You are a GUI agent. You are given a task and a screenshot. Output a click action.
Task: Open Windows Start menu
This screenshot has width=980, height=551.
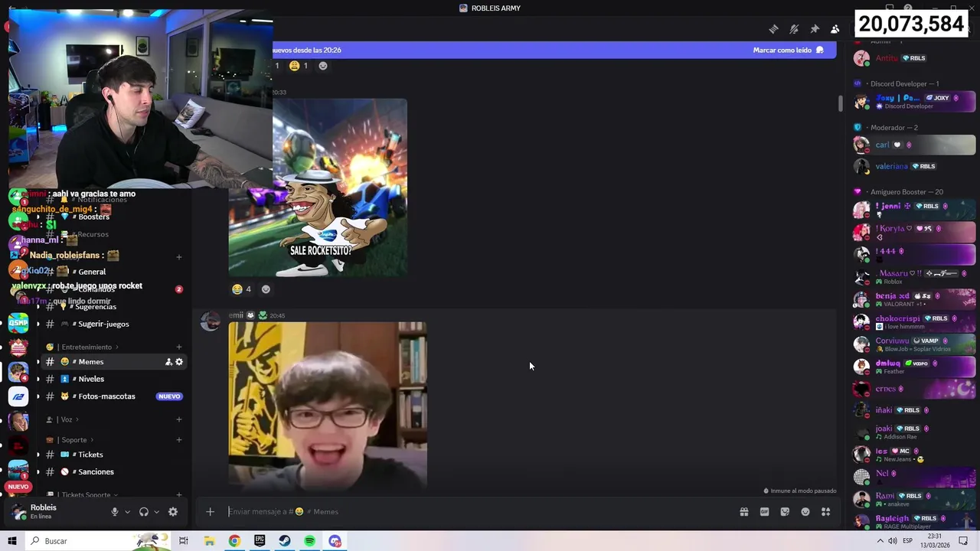point(11,541)
